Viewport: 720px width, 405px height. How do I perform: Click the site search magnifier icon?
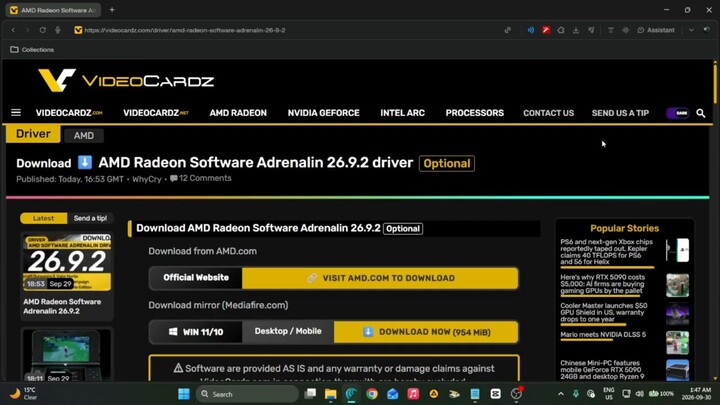pyautogui.click(x=700, y=113)
